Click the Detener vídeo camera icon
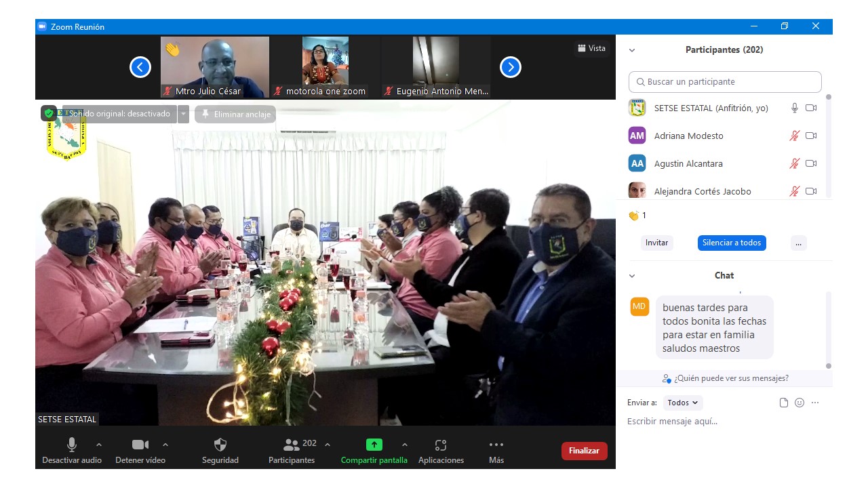The height and width of the screenshot is (488, 868). coord(140,445)
